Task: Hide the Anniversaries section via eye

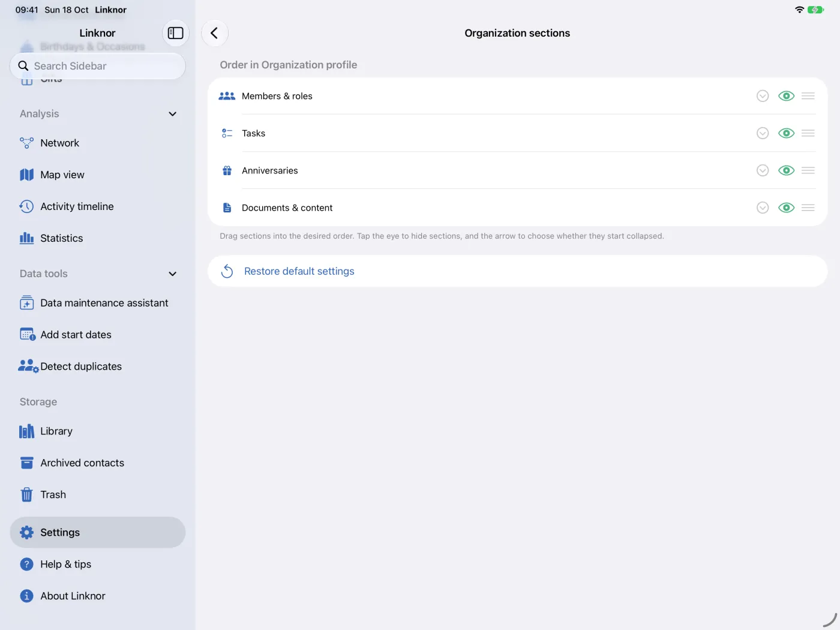Action: [x=786, y=170]
